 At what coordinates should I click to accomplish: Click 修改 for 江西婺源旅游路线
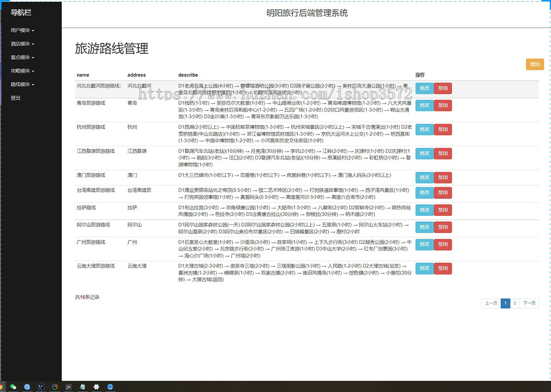coord(424,153)
